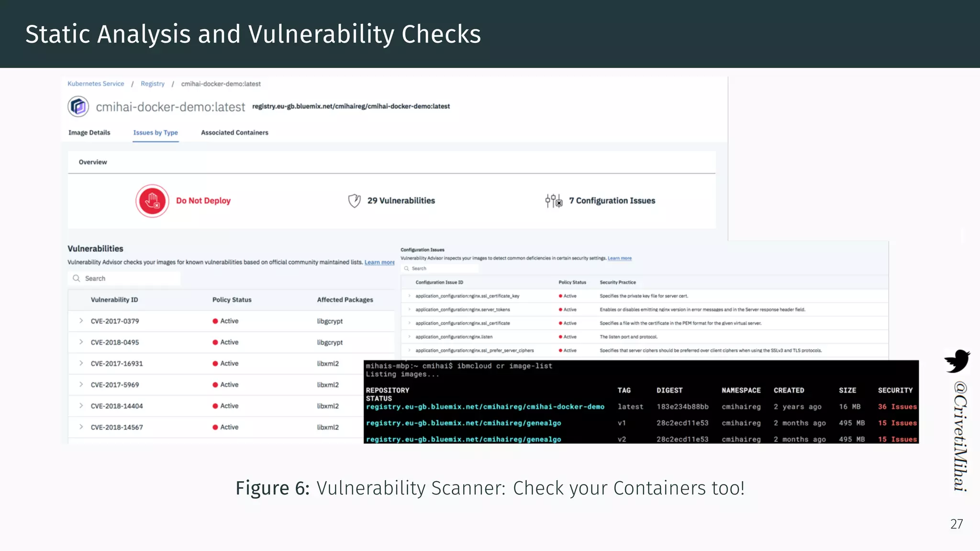980x551 pixels.
Task: Click the sliders icon beside 7 Configuration Issues
Action: [554, 201]
